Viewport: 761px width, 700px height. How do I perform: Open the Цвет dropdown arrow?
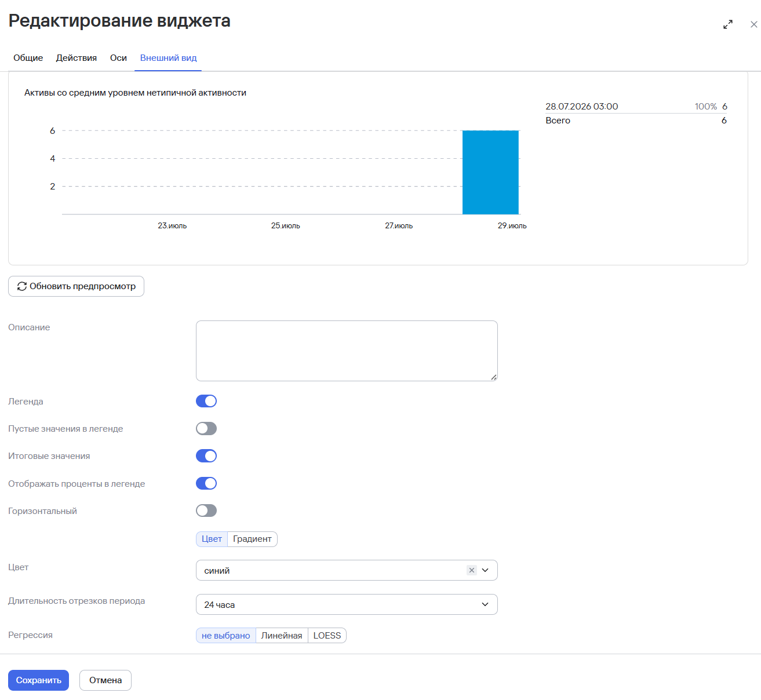click(x=486, y=570)
